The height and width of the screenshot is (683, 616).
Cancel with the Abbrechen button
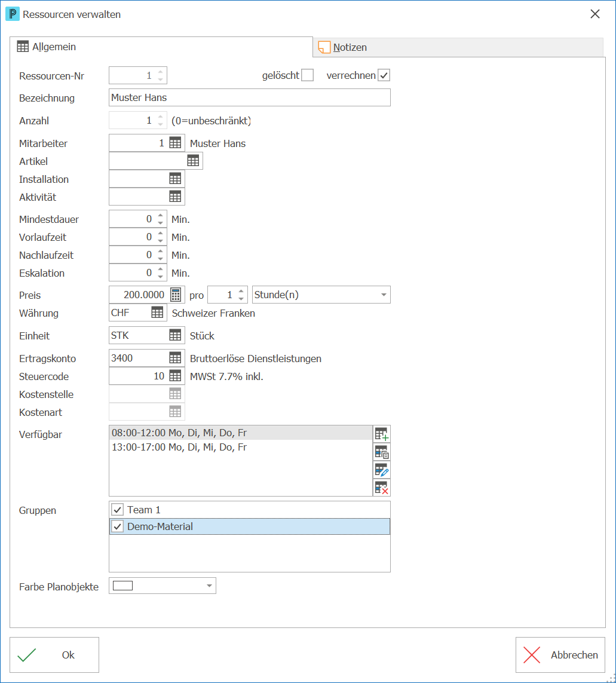pos(560,655)
